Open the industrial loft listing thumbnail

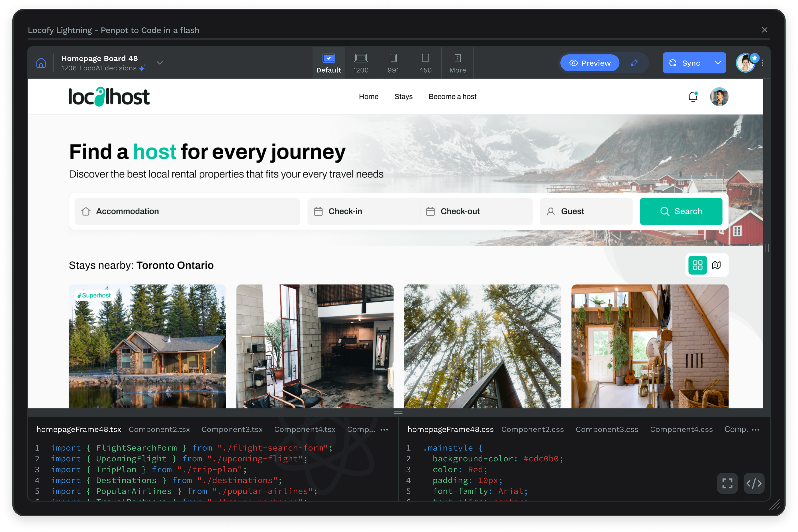coord(315,346)
